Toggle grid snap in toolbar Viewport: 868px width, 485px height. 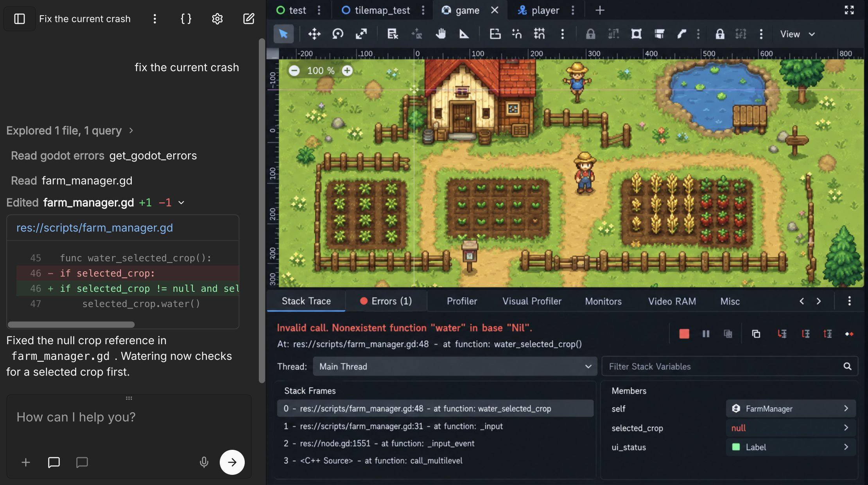(540, 34)
